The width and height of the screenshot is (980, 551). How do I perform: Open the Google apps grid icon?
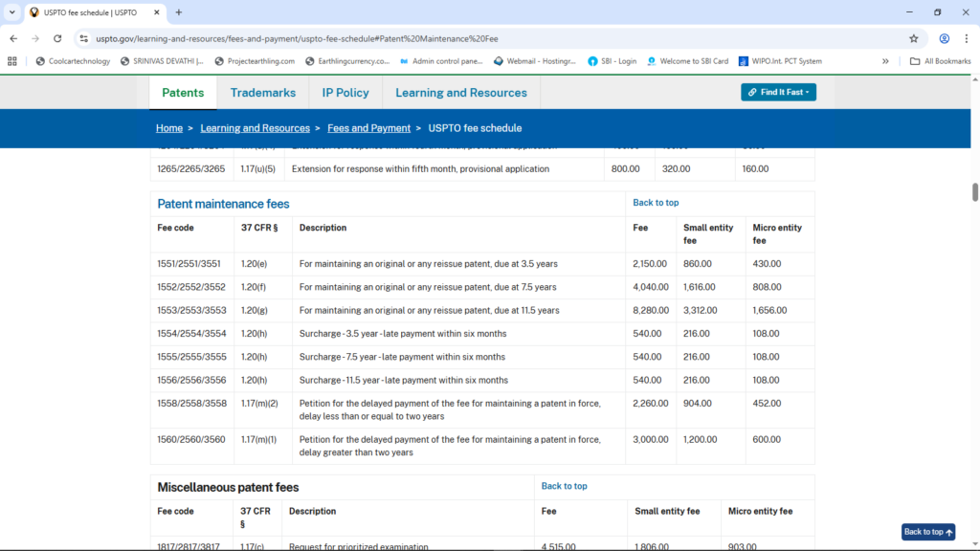pyautogui.click(x=12, y=61)
